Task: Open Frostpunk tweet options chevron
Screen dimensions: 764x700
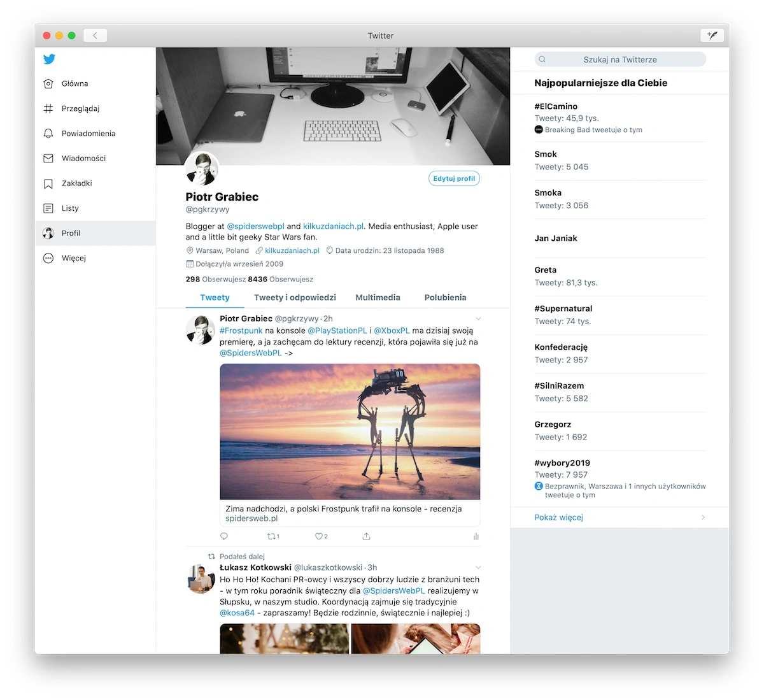Action: pyautogui.click(x=478, y=318)
